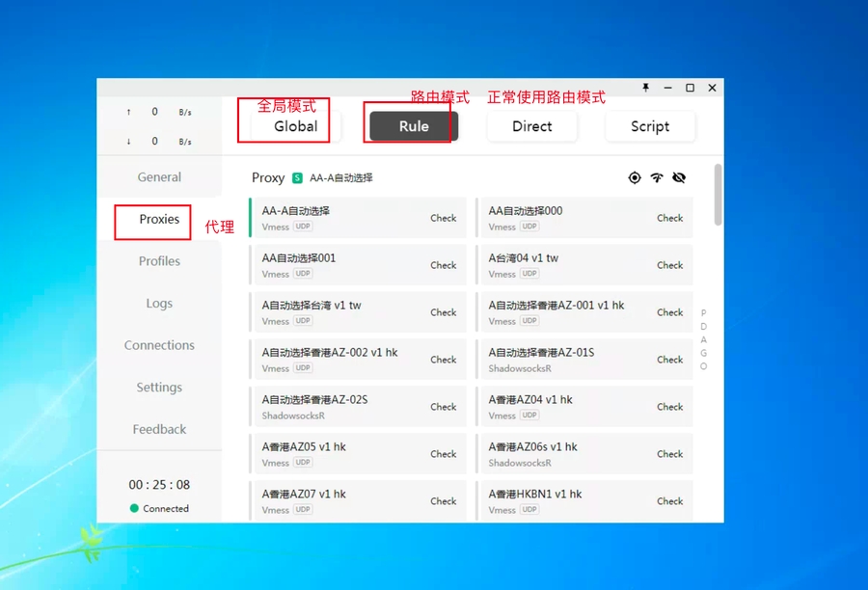Select Direct connection mode

(531, 126)
